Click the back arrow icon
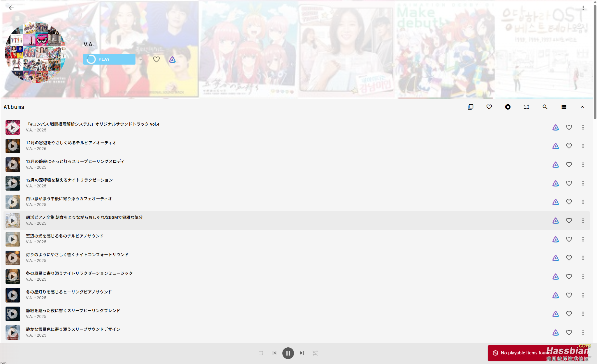Image resolution: width=597 pixels, height=364 pixels. coord(11,8)
